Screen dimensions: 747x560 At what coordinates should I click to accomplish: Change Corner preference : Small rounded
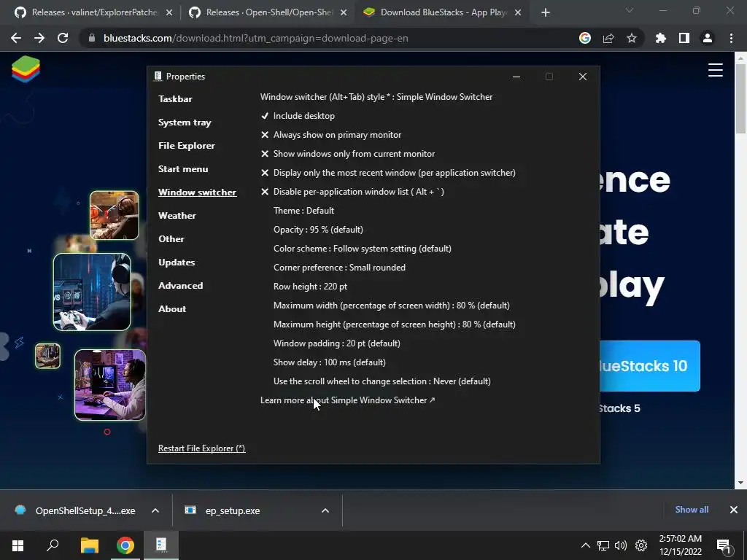(339, 268)
